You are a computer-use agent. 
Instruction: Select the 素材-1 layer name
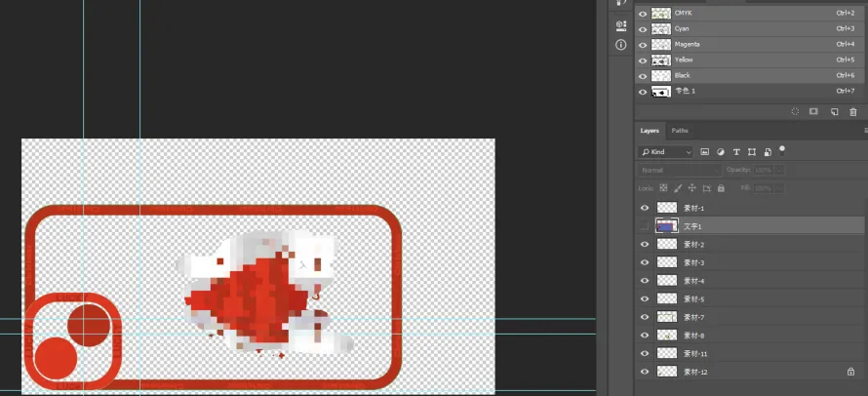(694, 209)
